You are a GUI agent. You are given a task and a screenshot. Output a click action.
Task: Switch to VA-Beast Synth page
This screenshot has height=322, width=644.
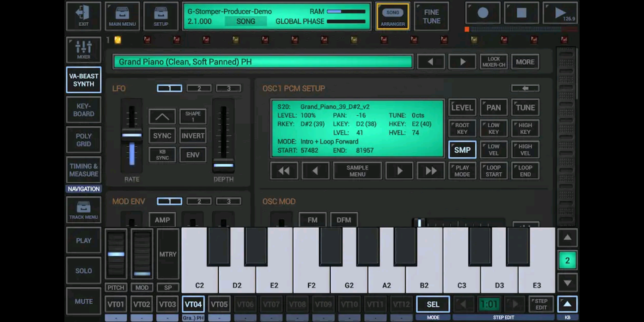tap(83, 80)
